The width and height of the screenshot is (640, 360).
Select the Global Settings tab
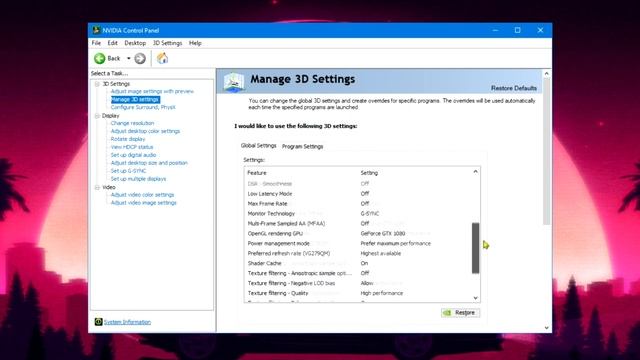(258, 145)
